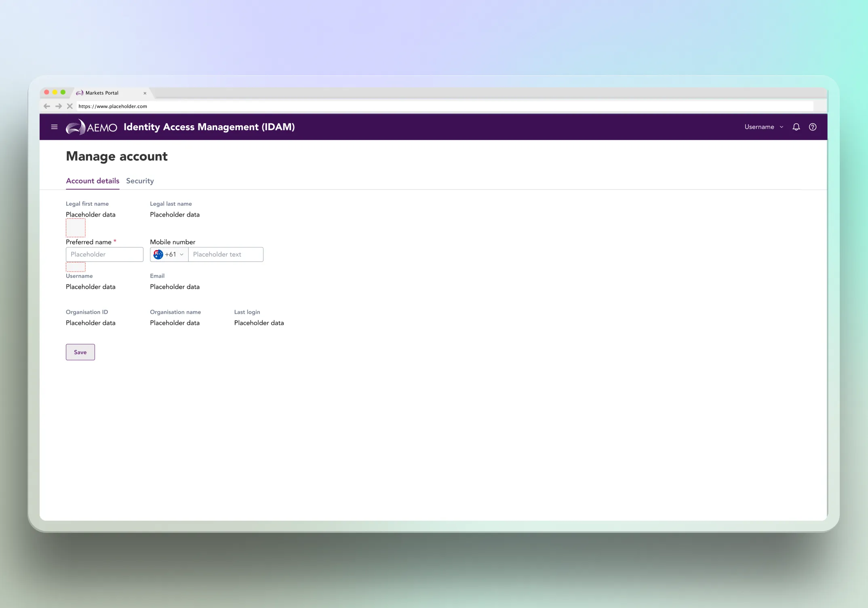Click the AEMO logo
This screenshot has width=868, height=608.
pos(92,127)
